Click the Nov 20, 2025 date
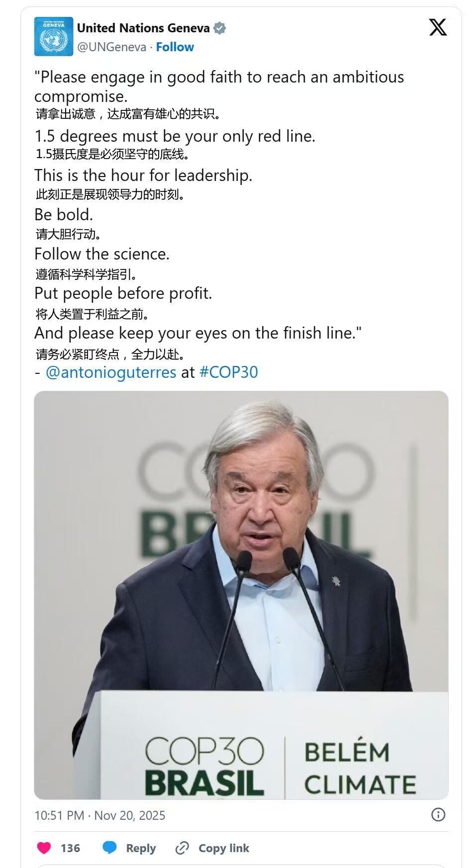Viewport: 472px width, 868px height. (x=129, y=815)
